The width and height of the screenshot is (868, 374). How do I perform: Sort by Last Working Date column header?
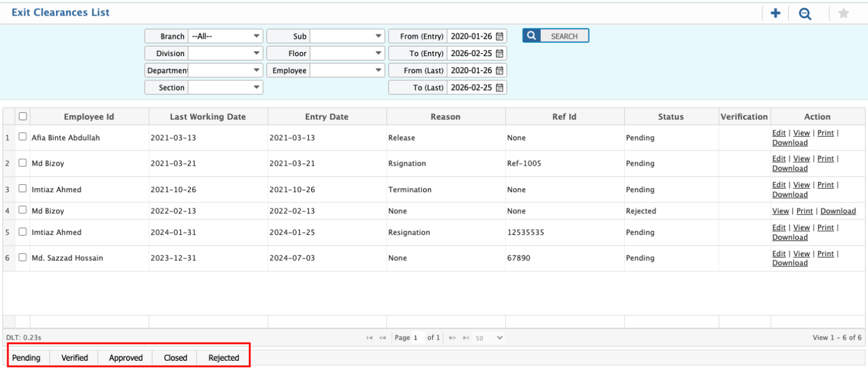pyautogui.click(x=208, y=117)
